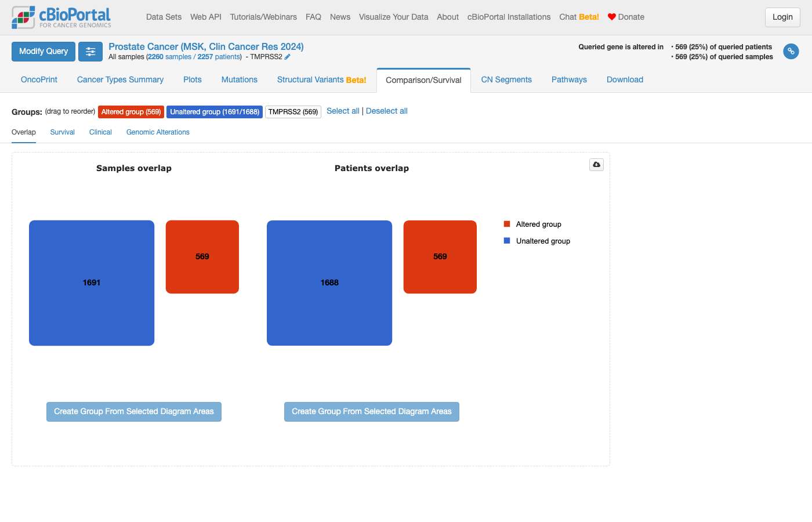Download overlap diagram via cloud icon
812x522 pixels.
tap(596, 165)
